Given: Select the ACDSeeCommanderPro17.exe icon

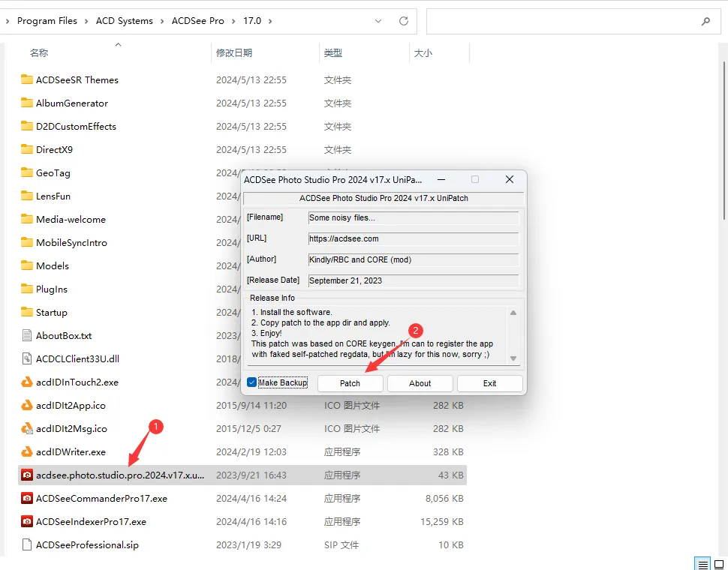Looking at the screenshot, I should click(x=27, y=498).
